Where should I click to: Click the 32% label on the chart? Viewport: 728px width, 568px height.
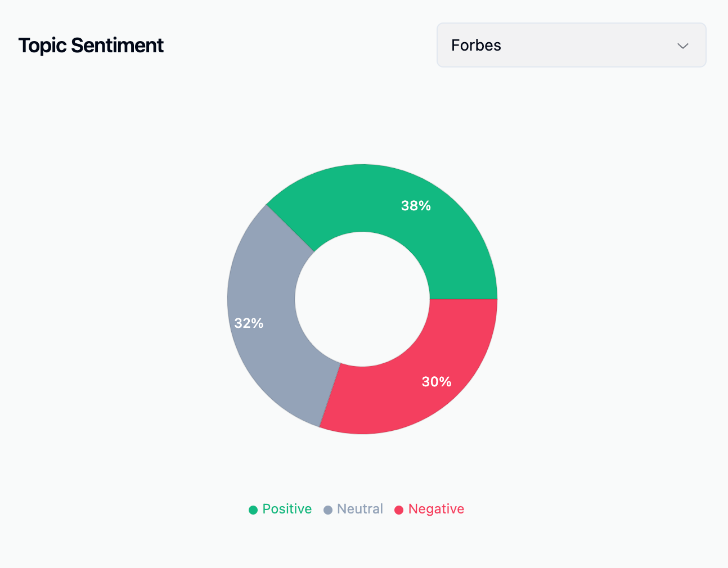(x=249, y=323)
